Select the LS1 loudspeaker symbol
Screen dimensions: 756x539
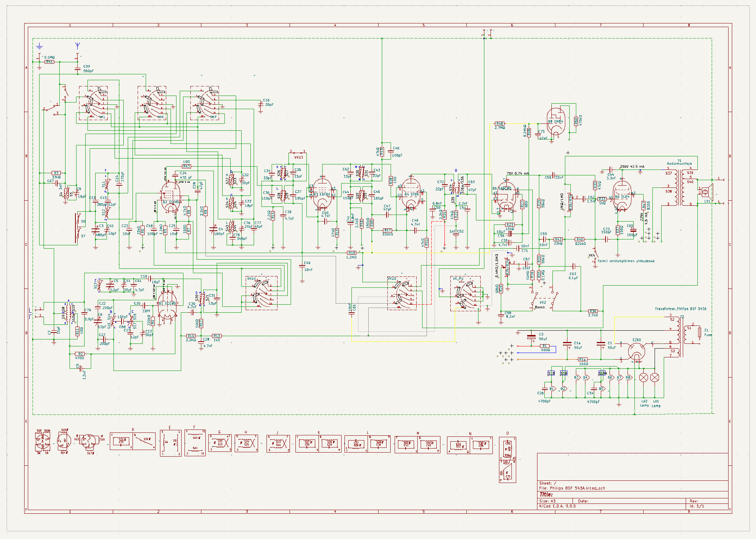pos(706,192)
